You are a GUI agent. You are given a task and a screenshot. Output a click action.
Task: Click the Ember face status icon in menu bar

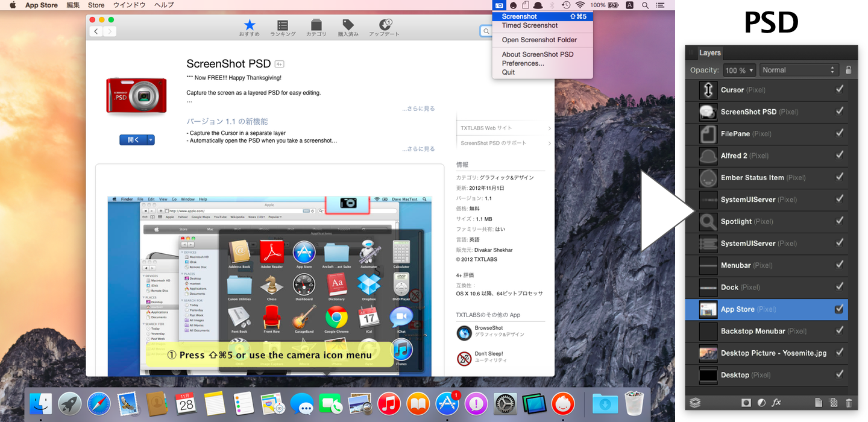click(512, 5)
